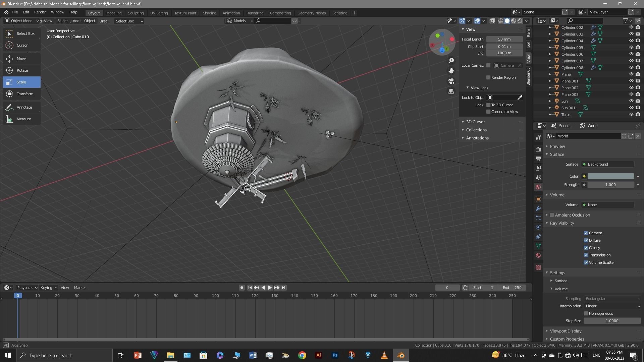Activate the Rotate tool

[22, 70]
